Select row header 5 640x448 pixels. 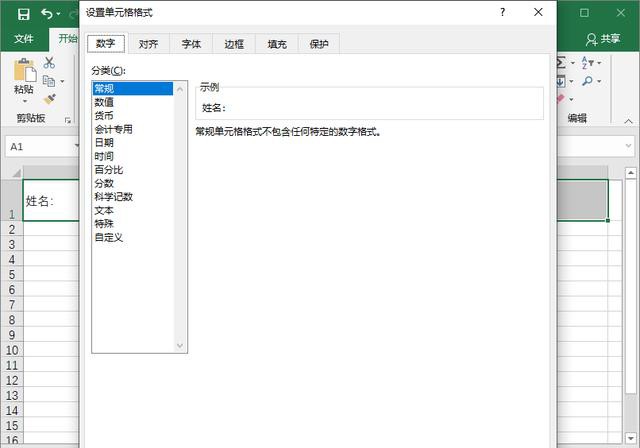click(12, 275)
